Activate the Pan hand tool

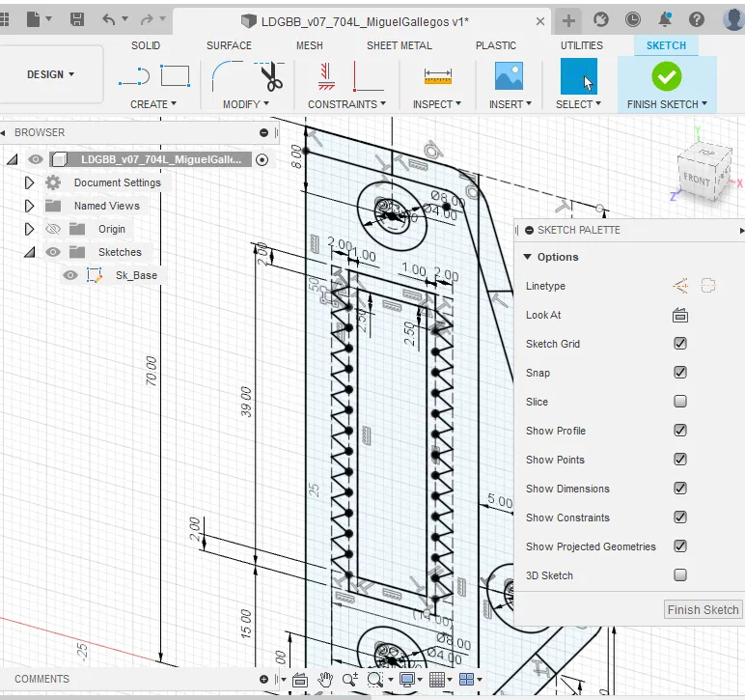click(x=326, y=680)
